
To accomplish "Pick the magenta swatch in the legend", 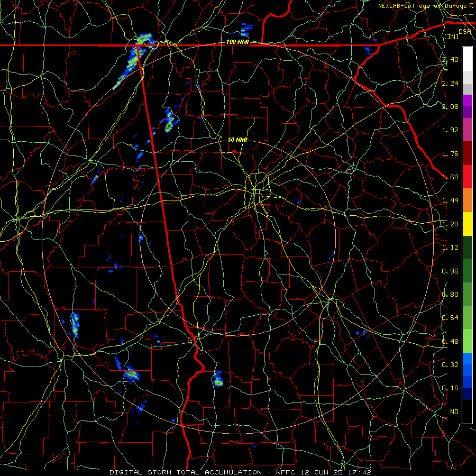I will [x=467, y=100].
